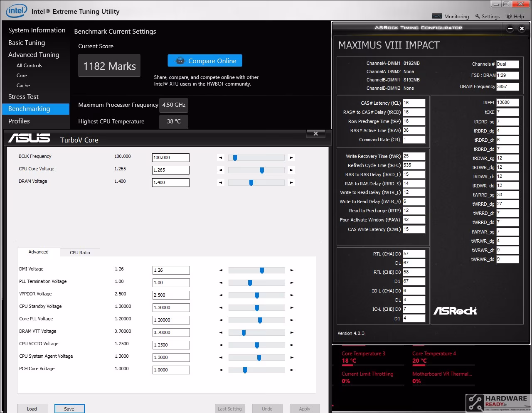Minimize the ASRock Timing Configurator window

[510, 29]
